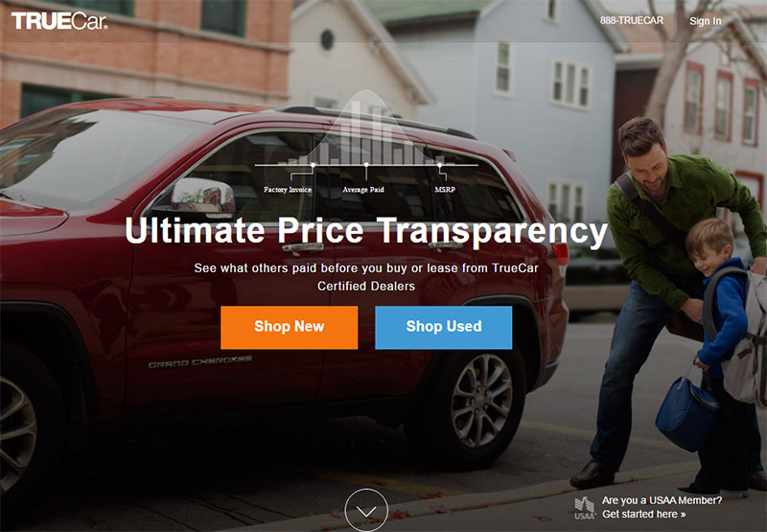Click the USAA eagle logo

(x=585, y=507)
